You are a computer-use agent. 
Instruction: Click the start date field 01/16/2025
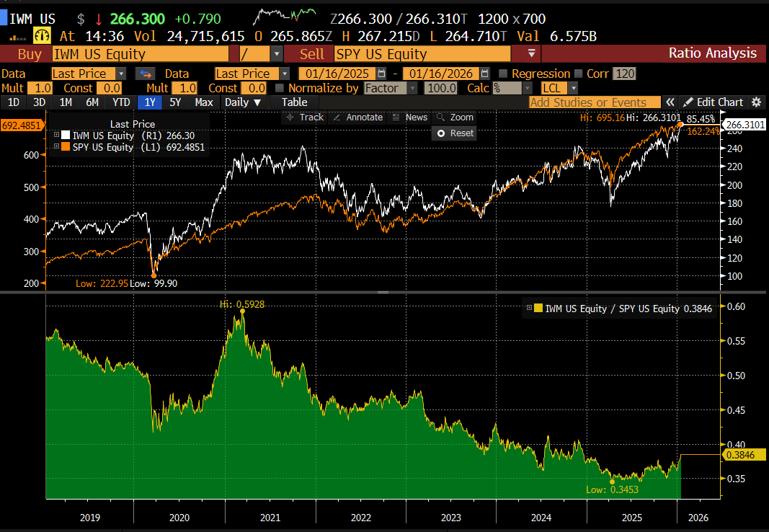tap(337, 74)
